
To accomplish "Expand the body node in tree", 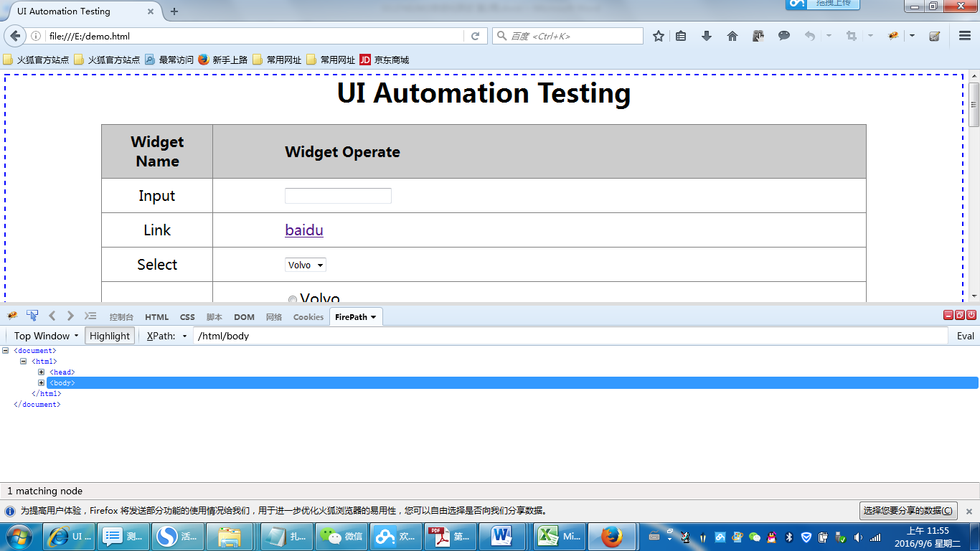I will click(x=42, y=383).
